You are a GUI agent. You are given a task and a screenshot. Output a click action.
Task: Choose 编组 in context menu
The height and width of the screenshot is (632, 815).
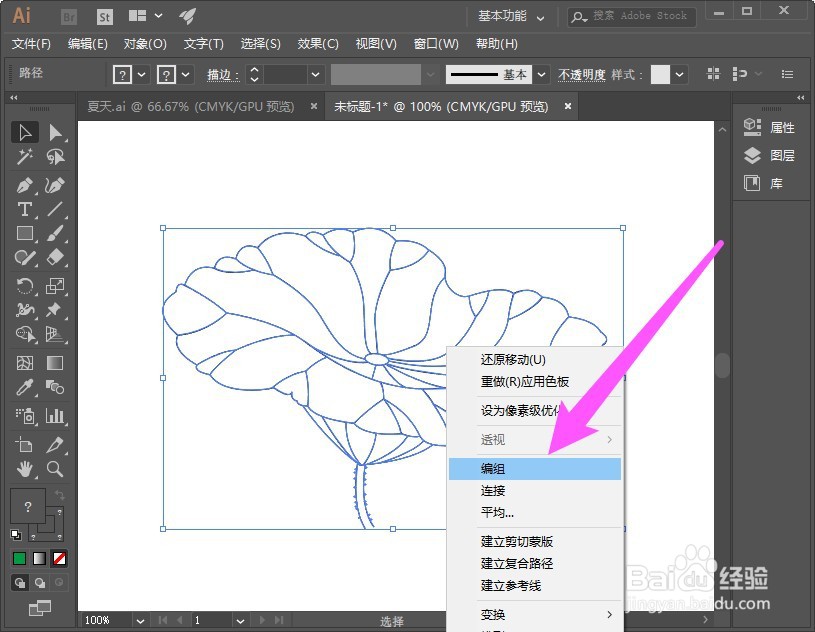click(x=535, y=469)
